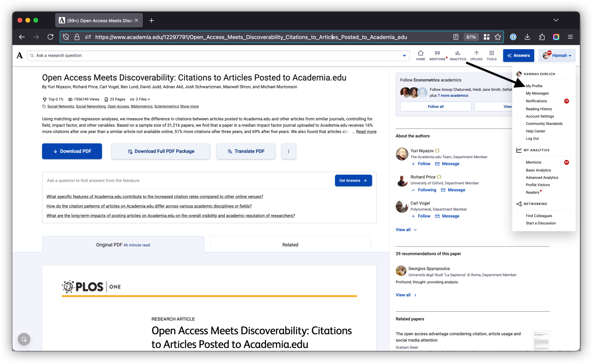The height and width of the screenshot is (364, 593).
Task: Click the Social Networks tag
Action: (x=61, y=107)
